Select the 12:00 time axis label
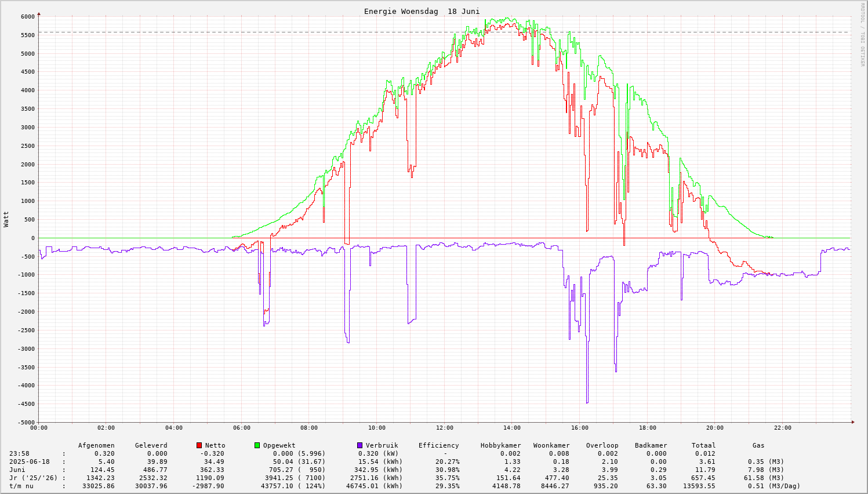 pyautogui.click(x=445, y=428)
